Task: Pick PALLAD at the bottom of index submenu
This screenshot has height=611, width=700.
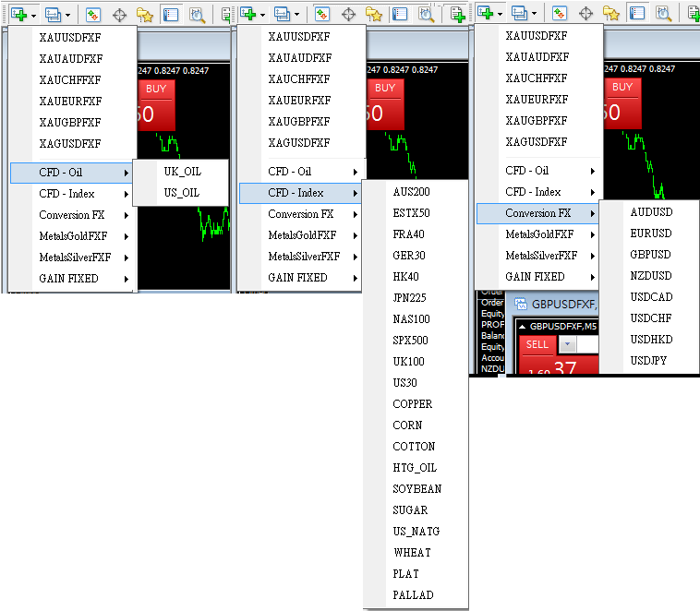Action: [413, 595]
